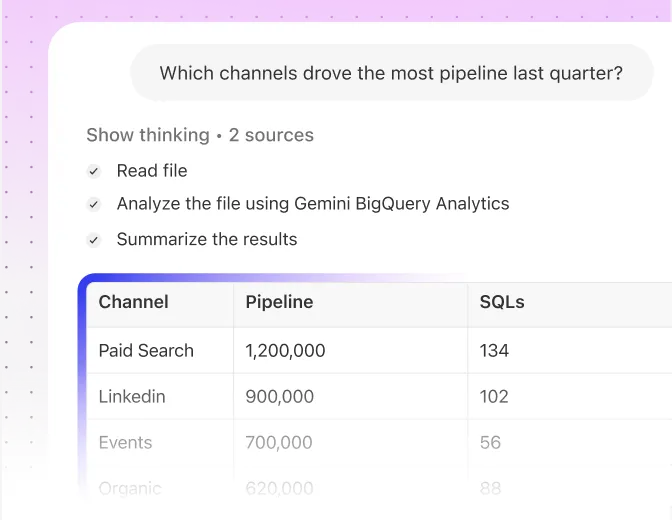Select the Linkedin channel cell
This screenshot has width=672, height=520.
coord(132,397)
